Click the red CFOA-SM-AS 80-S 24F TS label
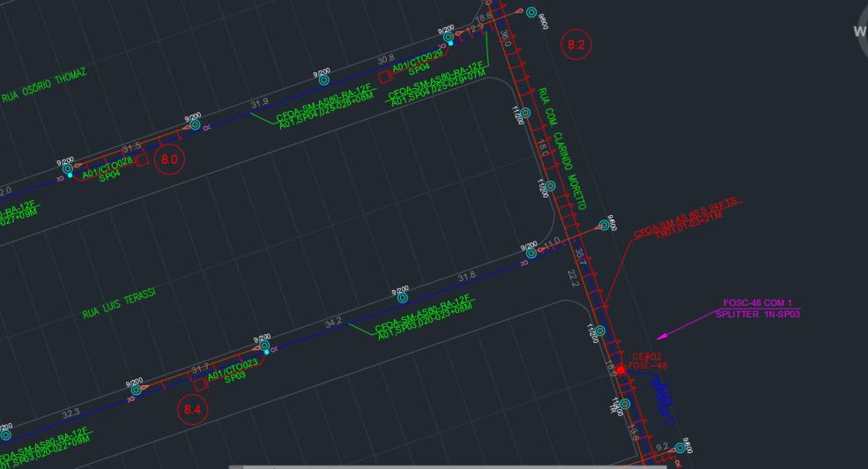The height and width of the screenshot is (469, 868). click(x=686, y=217)
